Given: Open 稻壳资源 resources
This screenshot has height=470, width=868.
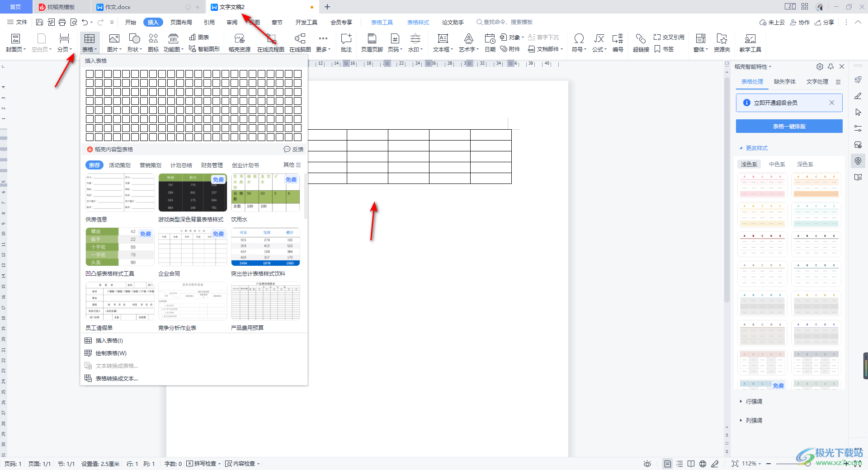Looking at the screenshot, I should (240, 43).
